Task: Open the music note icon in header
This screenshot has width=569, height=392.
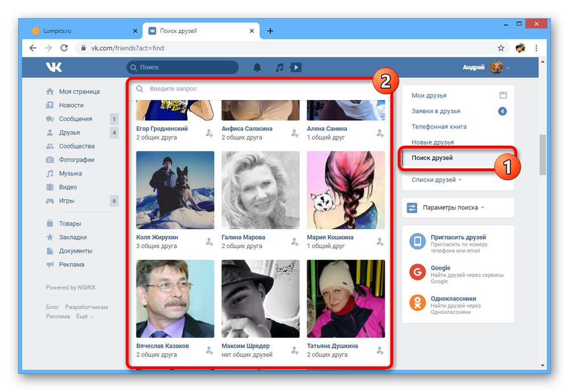Action: coord(279,67)
